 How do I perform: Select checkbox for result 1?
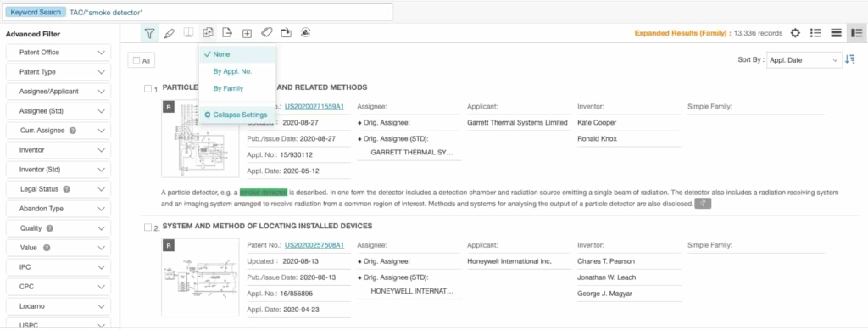pyautogui.click(x=147, y=88)
